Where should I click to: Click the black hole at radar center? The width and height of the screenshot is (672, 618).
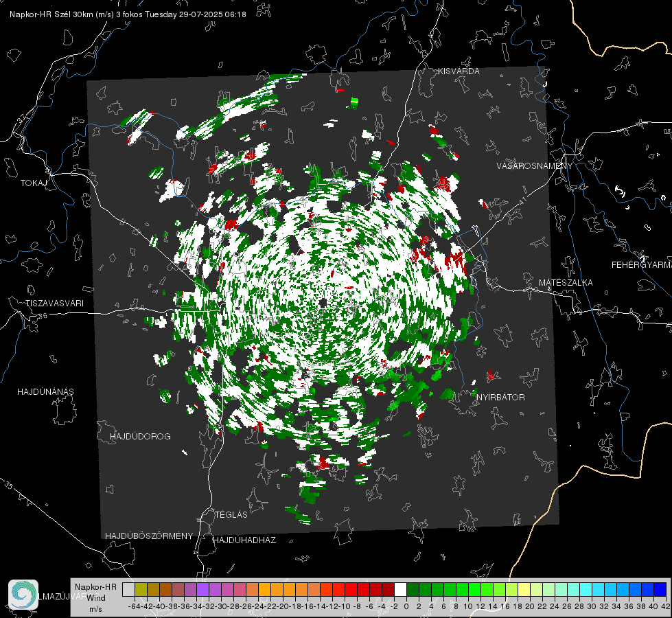coord(323,304)
